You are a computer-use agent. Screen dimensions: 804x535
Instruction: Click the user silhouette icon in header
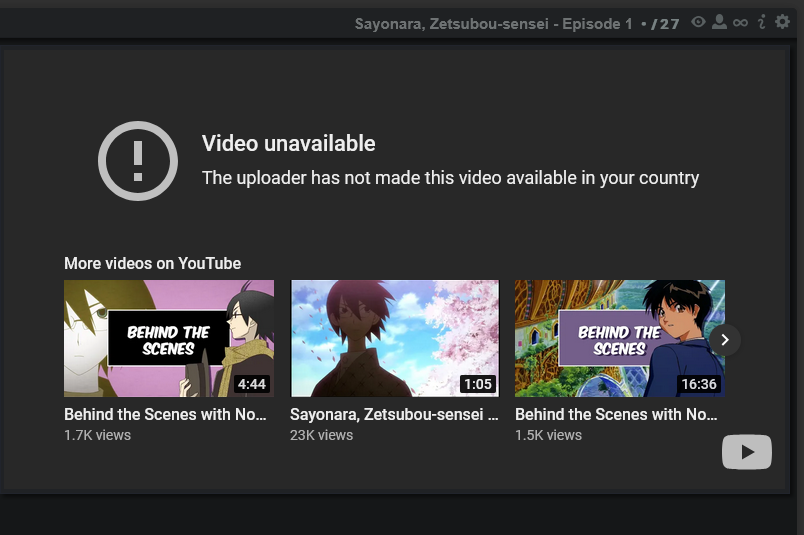(719, 22)
